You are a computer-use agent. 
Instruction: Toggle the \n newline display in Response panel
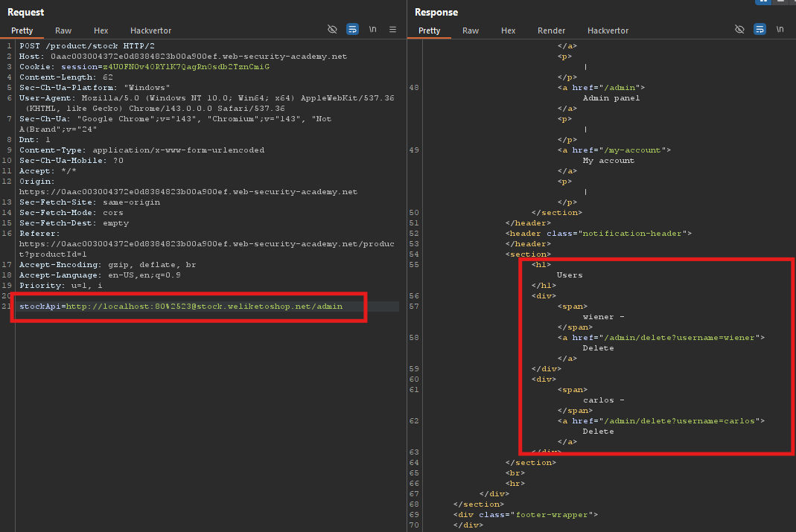click(x=780, y=30)
